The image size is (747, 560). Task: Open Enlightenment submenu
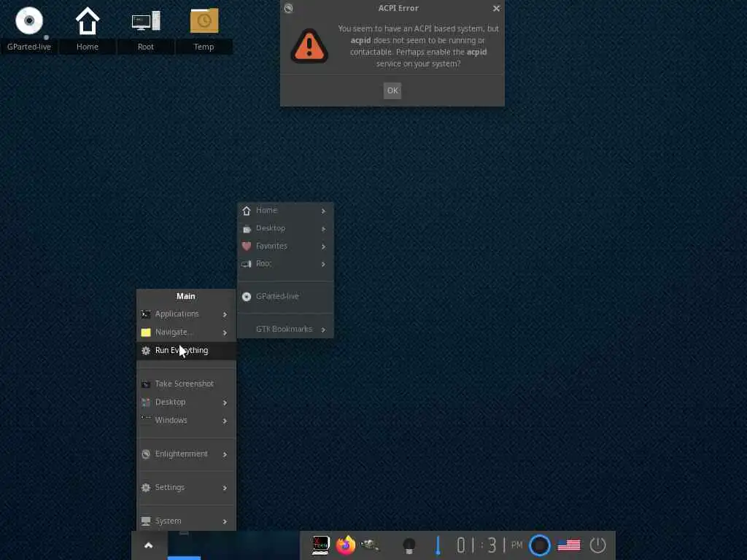[186, 454]
